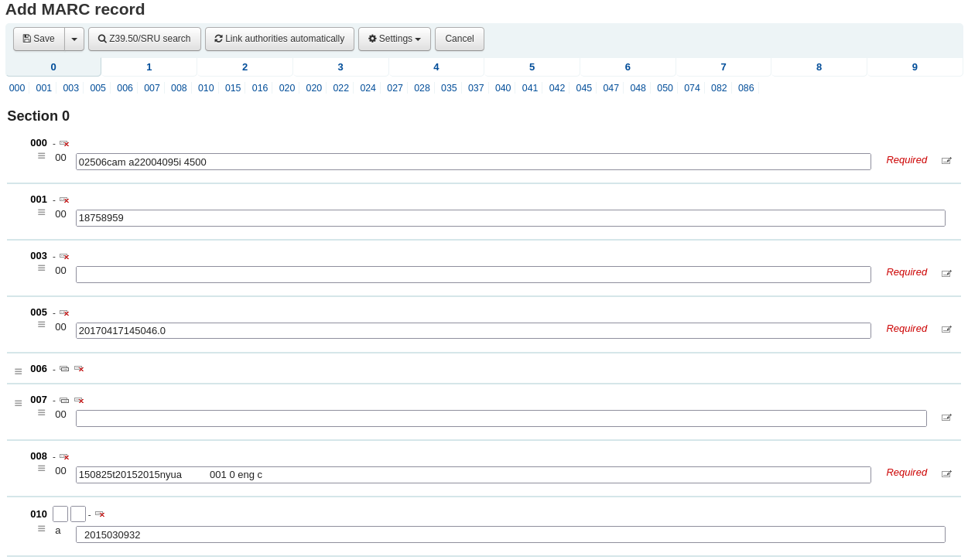Image resolution: width=968 pixels, height=560 pixels.
Task: Switch to tab 5
Action: [532, 67]
